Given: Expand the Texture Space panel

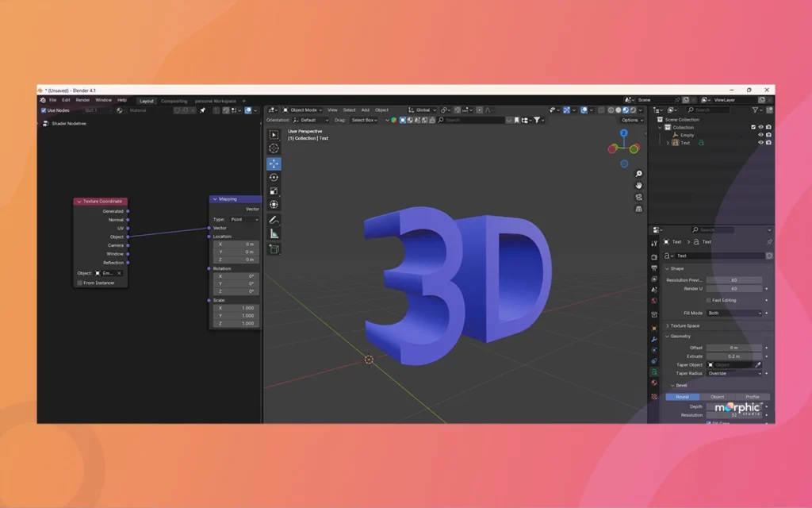Looking at the screenshot, I should tap(685, 325).
